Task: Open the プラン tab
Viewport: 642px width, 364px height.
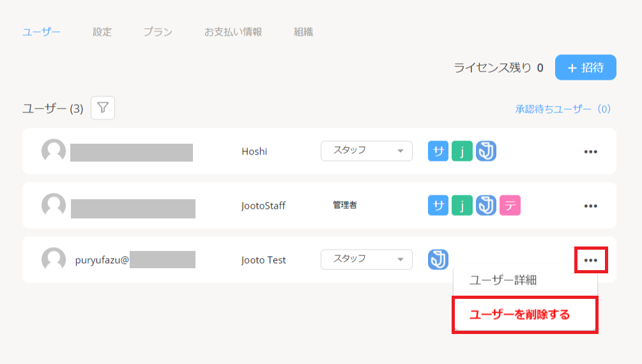Action: [x=158, y=32]
